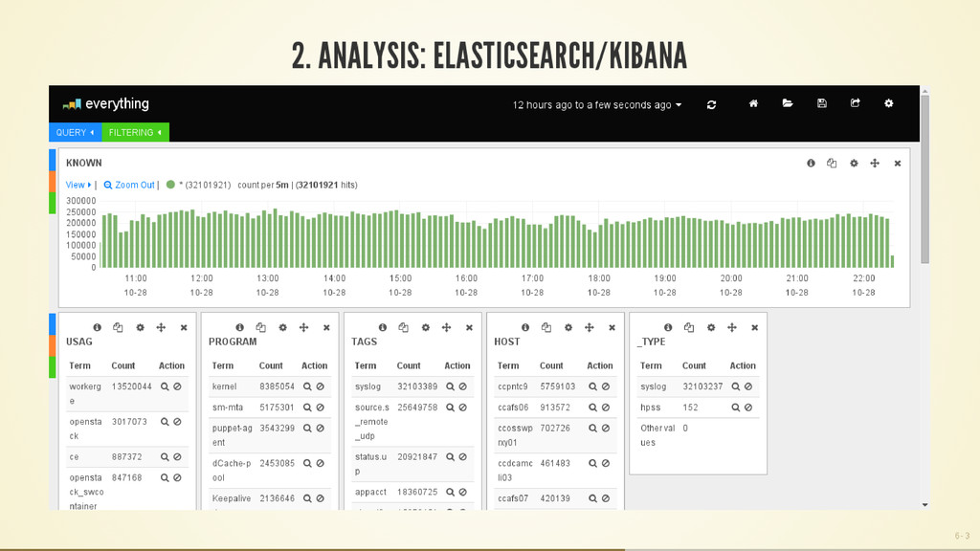The image size is (980, 551).
Task: Open PROGRAM panel settings gear
Action: click(x=282, y=327)
